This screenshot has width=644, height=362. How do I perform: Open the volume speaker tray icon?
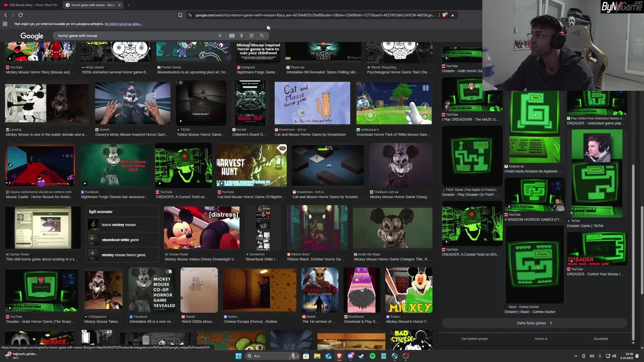pyautogui.click(x=614, y=356)
